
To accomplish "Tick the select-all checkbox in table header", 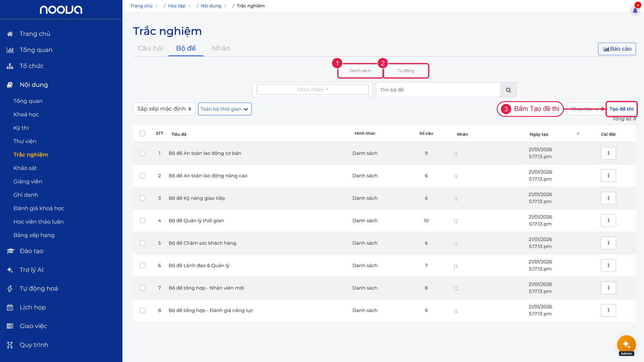I will tap(142, 134).
